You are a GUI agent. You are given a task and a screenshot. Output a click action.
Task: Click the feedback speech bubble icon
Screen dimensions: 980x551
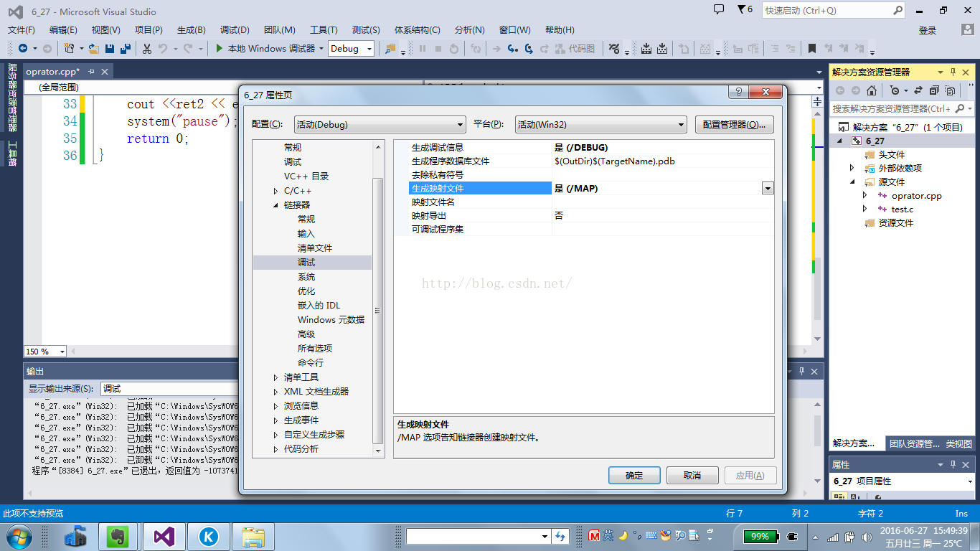pyautogui.click(x=719, y=9)
